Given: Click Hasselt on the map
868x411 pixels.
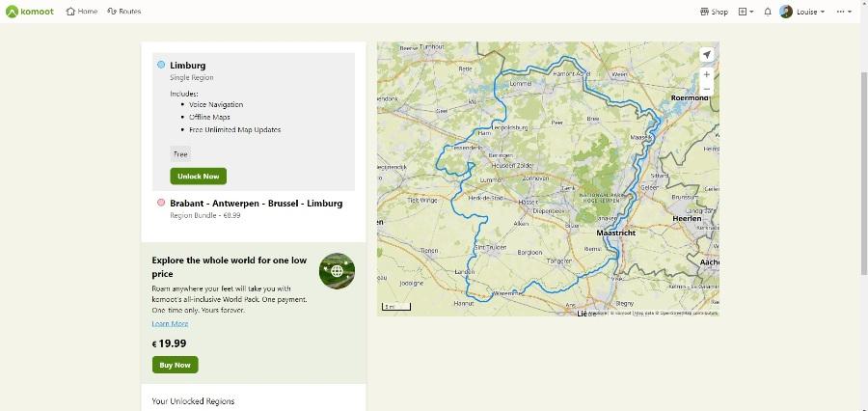Looking at the screenshot, I should [529, 203].
